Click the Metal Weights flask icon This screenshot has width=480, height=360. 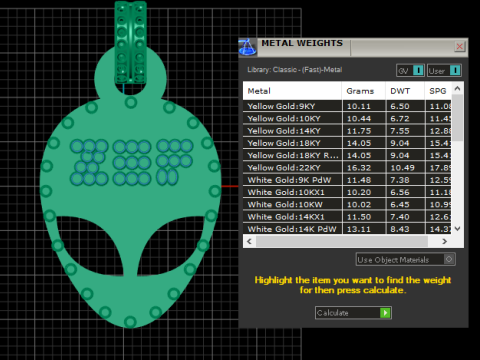[x=247, y=47]
